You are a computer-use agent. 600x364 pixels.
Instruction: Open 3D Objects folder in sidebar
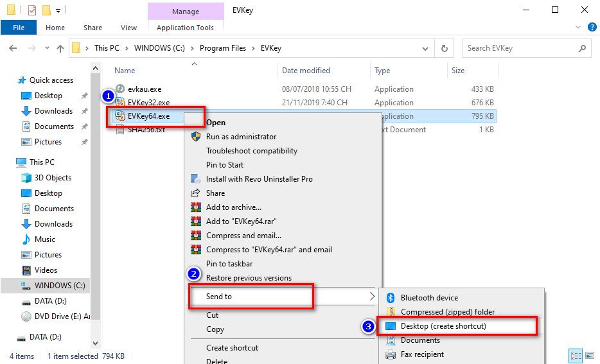[x=53, y=178]
